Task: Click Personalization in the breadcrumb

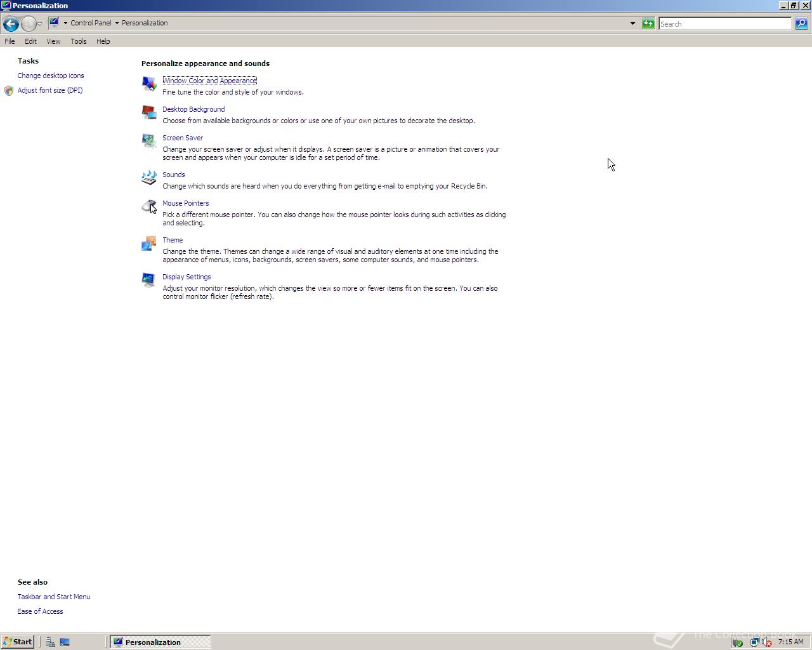Action: [145, 23]
